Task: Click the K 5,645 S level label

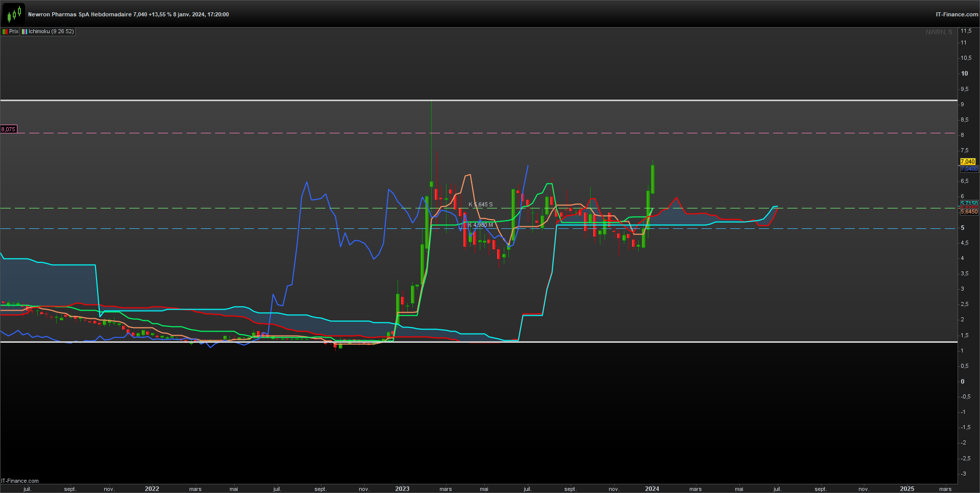Action: pyautogui.click(x=481, y=204)
